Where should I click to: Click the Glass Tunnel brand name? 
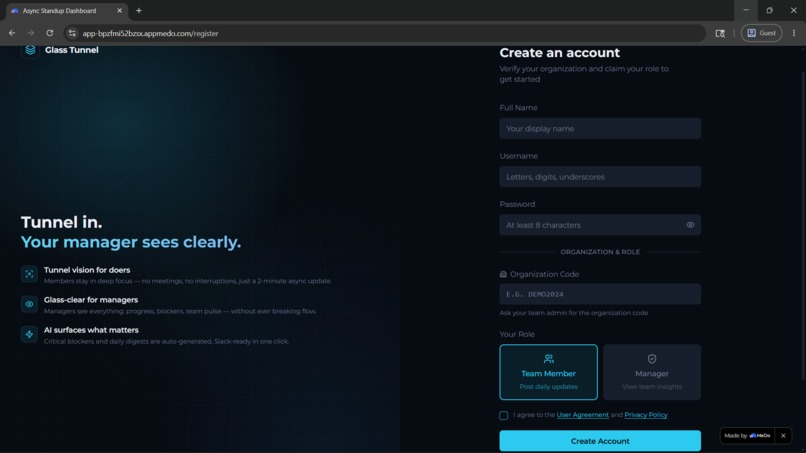click(71, 50)
